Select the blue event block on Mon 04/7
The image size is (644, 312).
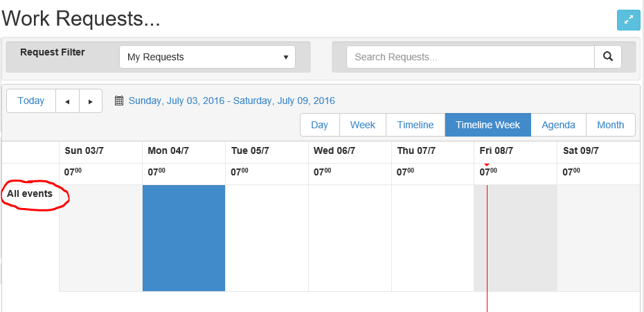184,238
